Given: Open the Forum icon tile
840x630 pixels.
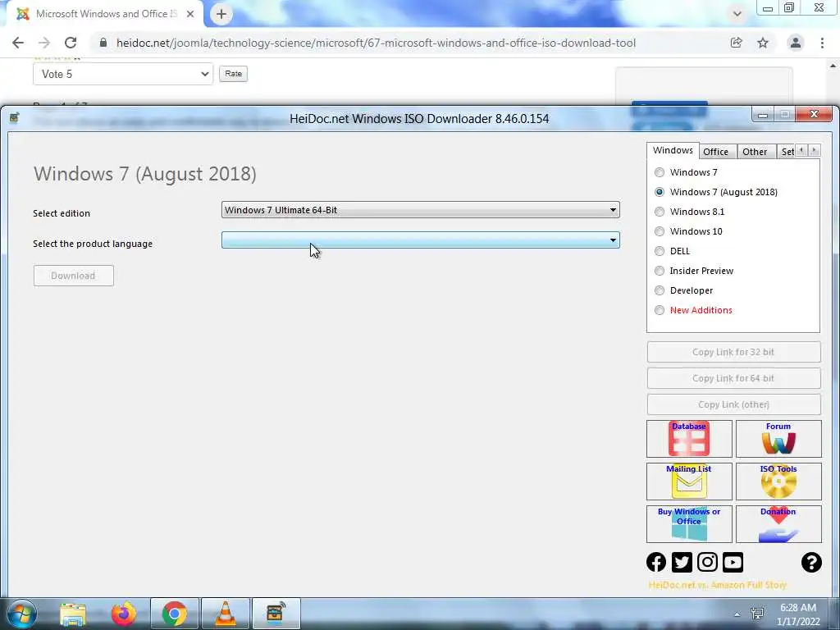Looking at the screenshot, I should pyautogui.click(x=778, y=439).
